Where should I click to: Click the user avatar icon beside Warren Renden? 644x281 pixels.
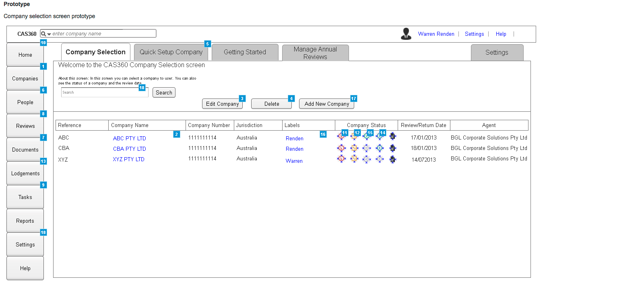pyautogui.click(x=406, y=34)
